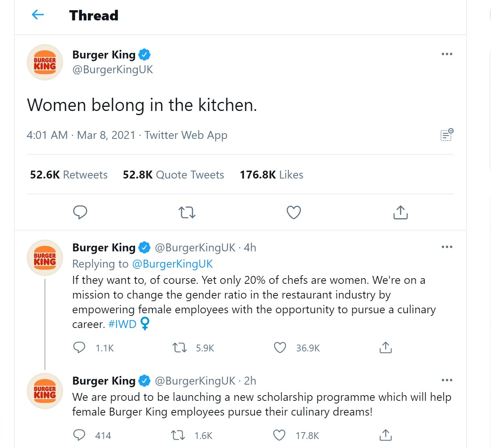Show the 176.8K Likes list

(271, 175)
